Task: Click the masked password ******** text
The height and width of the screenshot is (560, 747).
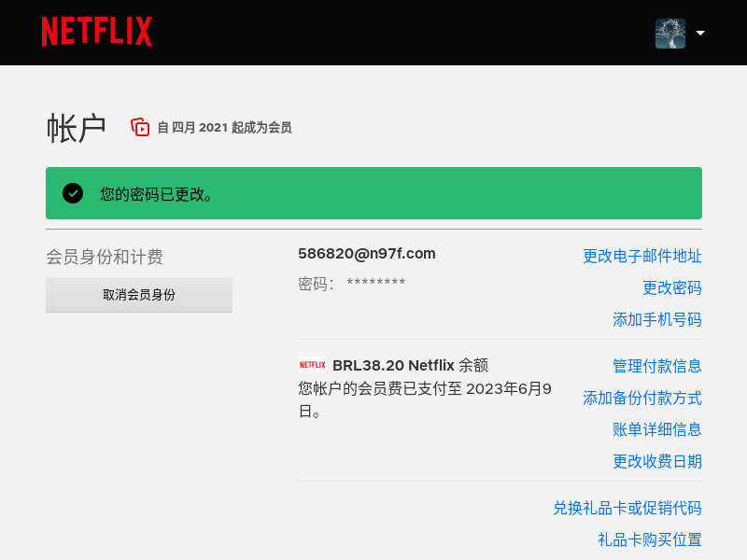Action: [376, 283]
